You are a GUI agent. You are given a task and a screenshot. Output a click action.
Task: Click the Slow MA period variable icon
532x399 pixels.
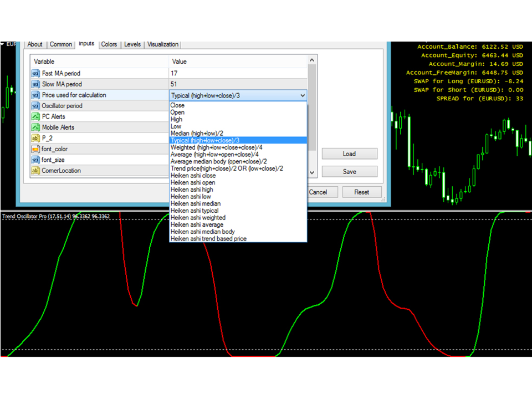(35, 84)
